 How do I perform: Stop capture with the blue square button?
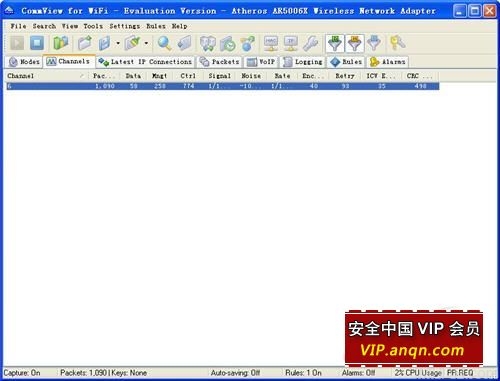[37, 43]
